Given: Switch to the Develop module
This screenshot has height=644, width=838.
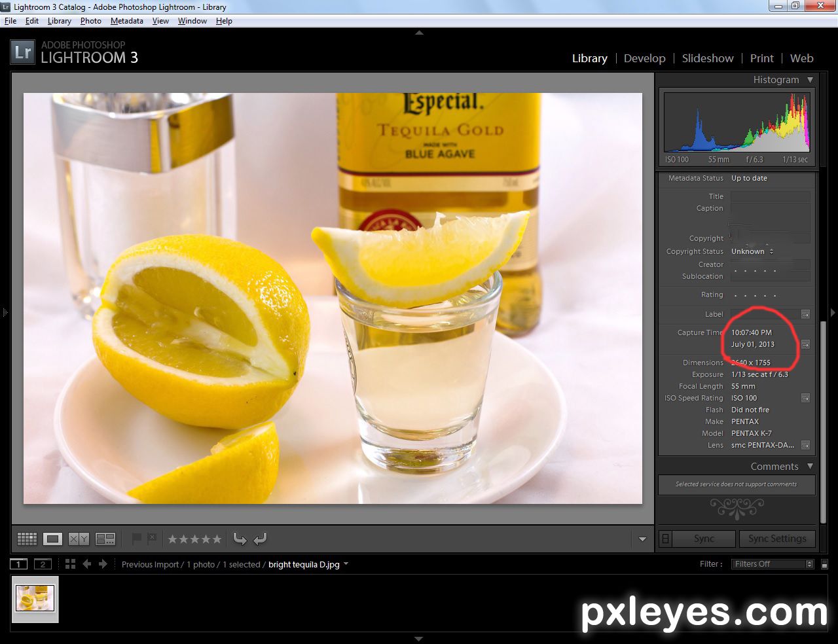Looking at the screenshot, I should tap(644, 58).
